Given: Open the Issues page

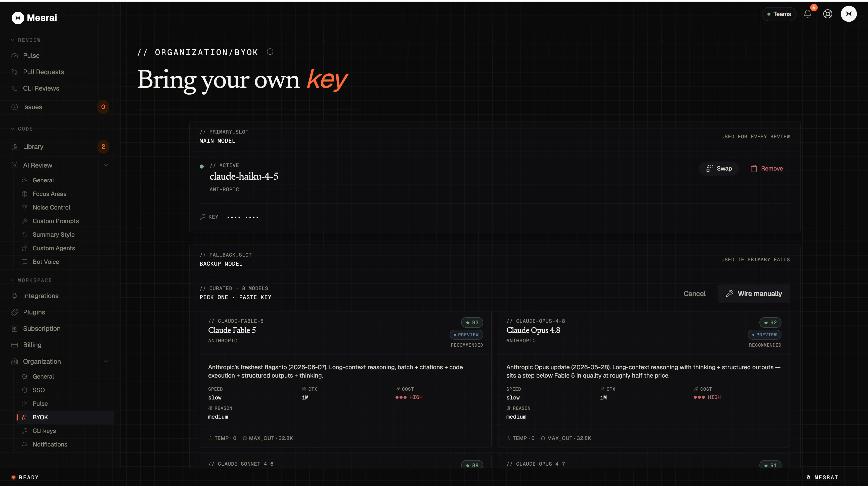Looking at the screenshot, I should pos(32,107).
